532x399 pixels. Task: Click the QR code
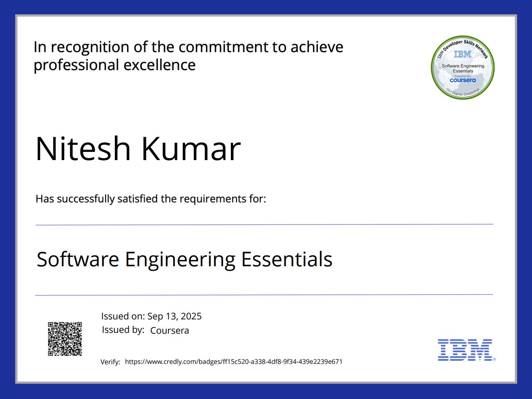pos(65,339)
